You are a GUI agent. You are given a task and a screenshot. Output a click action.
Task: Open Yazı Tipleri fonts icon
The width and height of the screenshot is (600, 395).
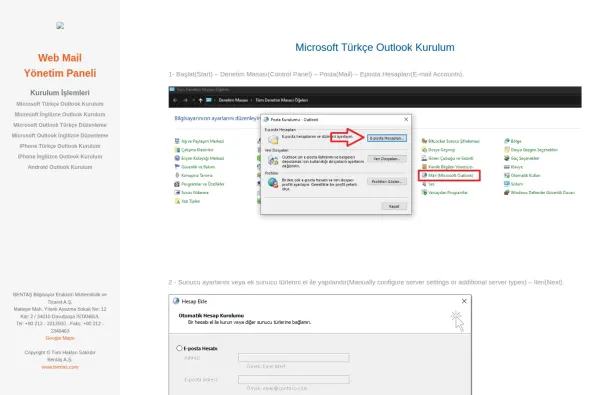point(177,201)
